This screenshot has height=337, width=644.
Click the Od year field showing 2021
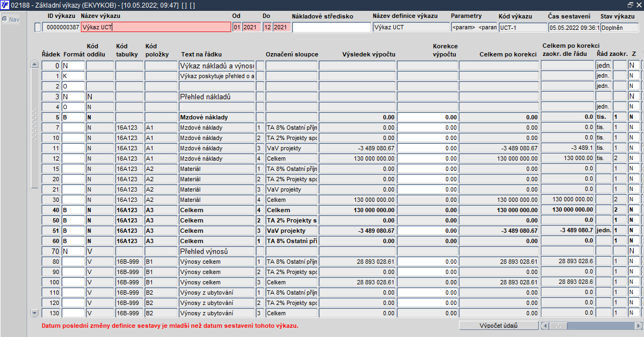(x=251, y=28)
